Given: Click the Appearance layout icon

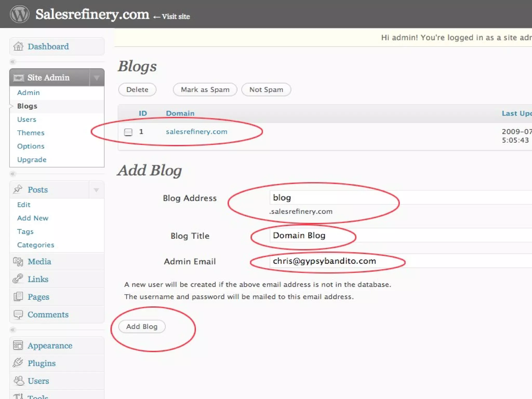Looking at the screenshot, I should point(18,345).
